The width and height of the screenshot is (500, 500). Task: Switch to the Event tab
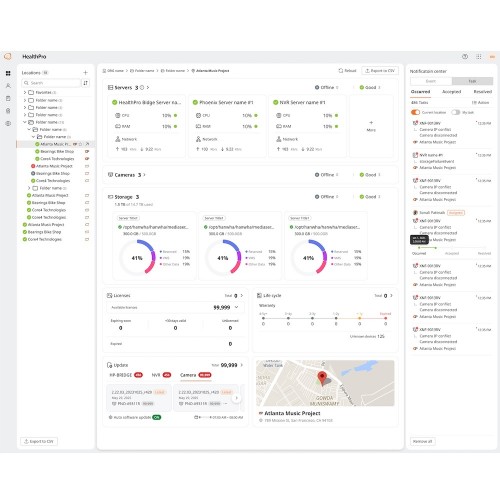coord(431,81)
